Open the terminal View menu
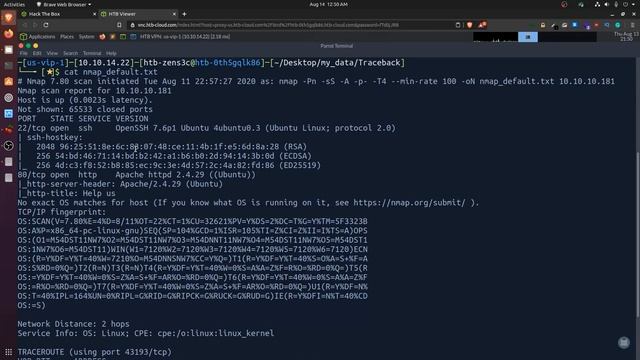Screen dimensions: 640x360 coord(52,53)
